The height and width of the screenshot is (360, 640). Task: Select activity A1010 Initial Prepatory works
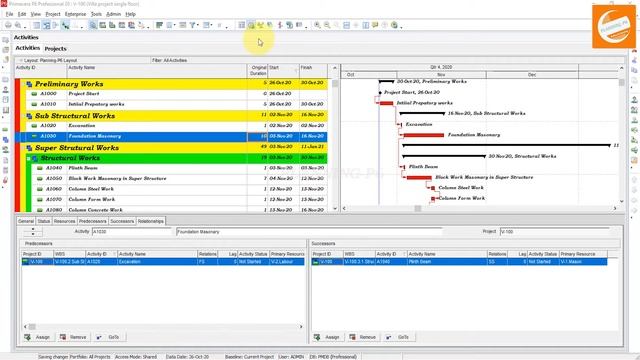click(x=177, y=104)
